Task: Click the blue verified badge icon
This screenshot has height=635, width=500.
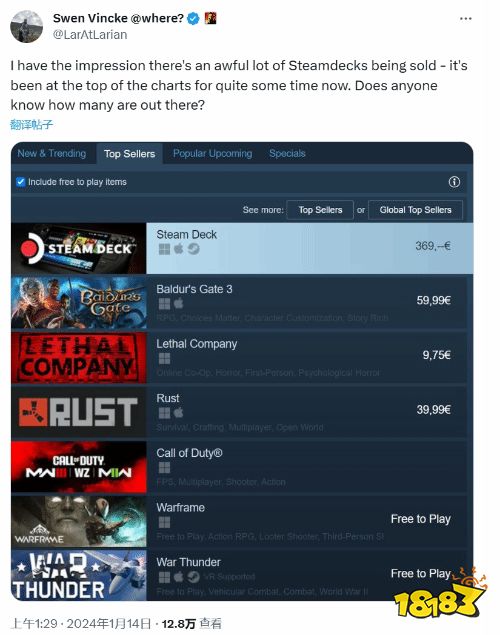Action: point(194,18)
